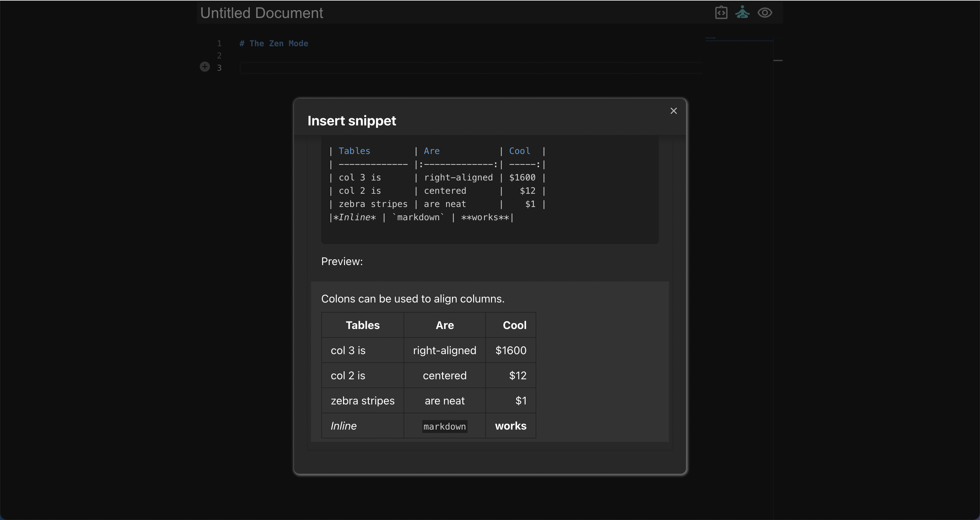980x520 pixels.
Task: Toggle the Zen Mode meditation icon
Action: [742, 13]
